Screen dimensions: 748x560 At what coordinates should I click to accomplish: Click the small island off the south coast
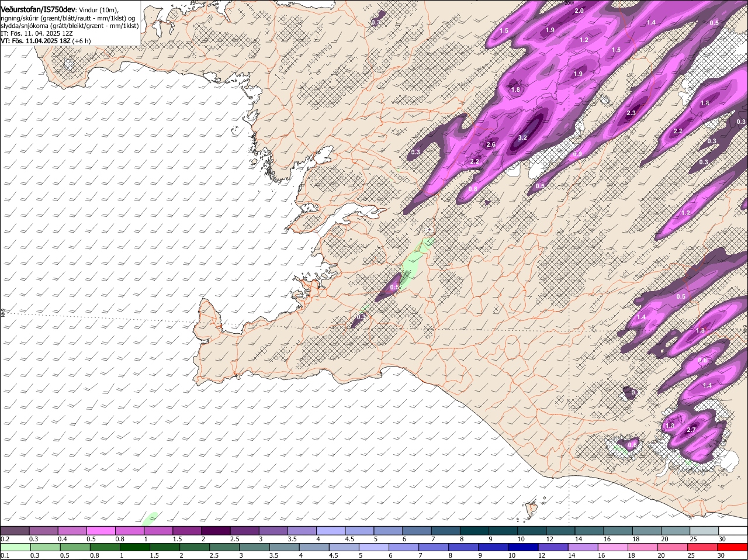point(531,509)
